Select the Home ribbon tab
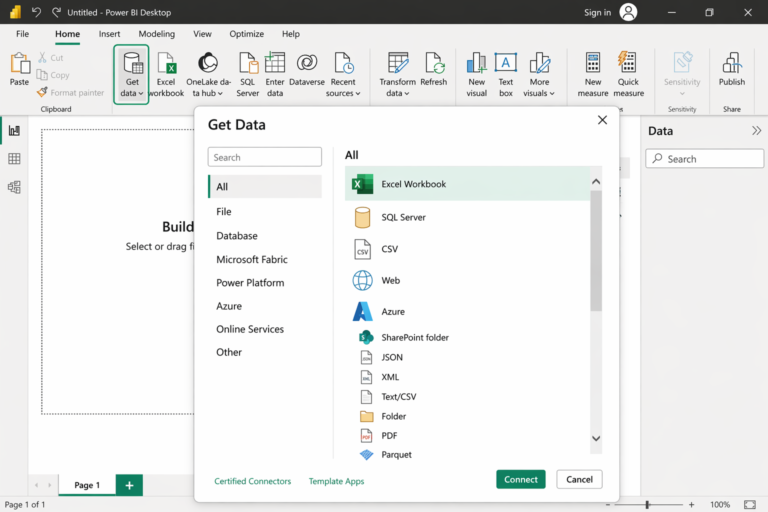This screenshot has height=512, width=768. (x=68, y=34)
